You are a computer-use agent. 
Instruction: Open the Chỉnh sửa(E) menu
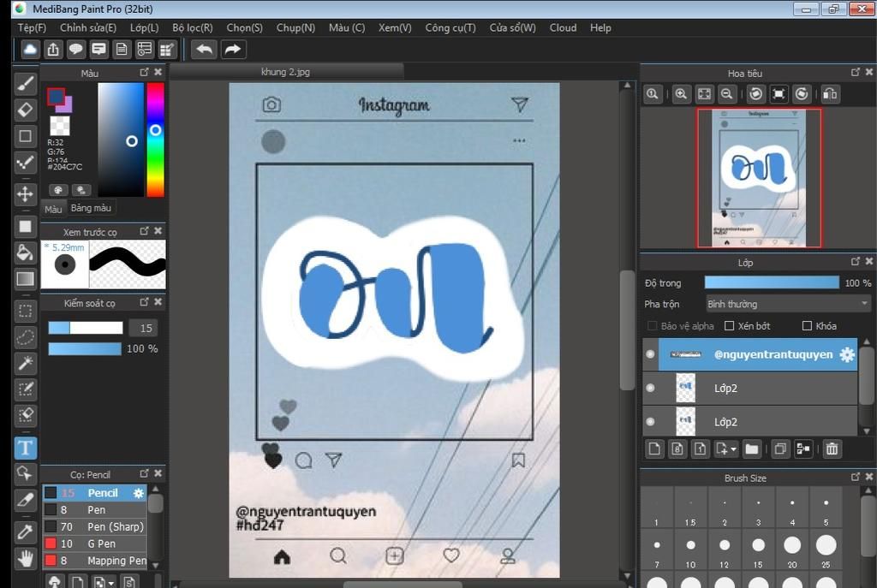click(x=88, y=27)
